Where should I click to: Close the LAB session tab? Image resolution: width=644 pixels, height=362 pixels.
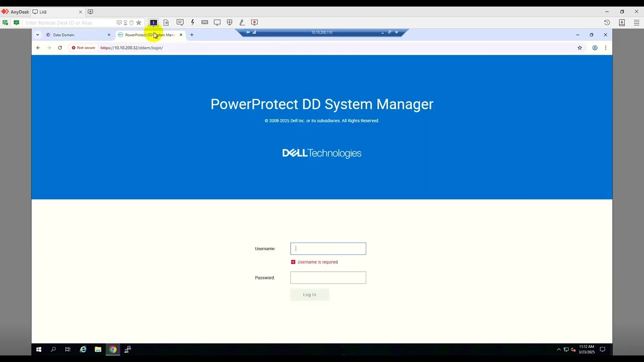coord(80,12)
